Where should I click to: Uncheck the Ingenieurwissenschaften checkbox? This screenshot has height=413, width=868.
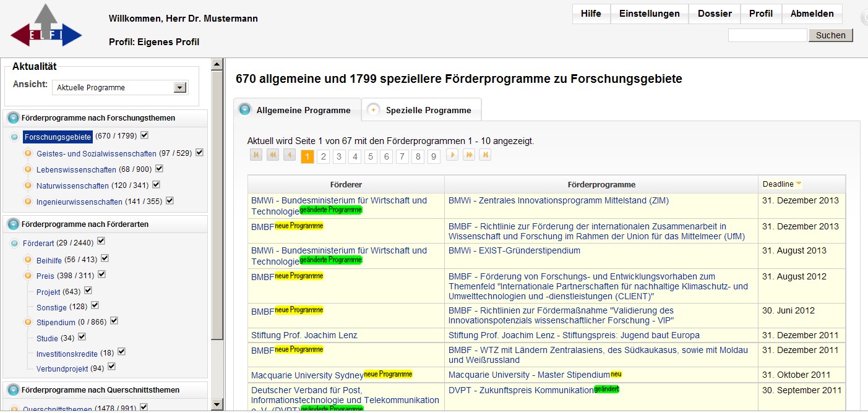170,200
